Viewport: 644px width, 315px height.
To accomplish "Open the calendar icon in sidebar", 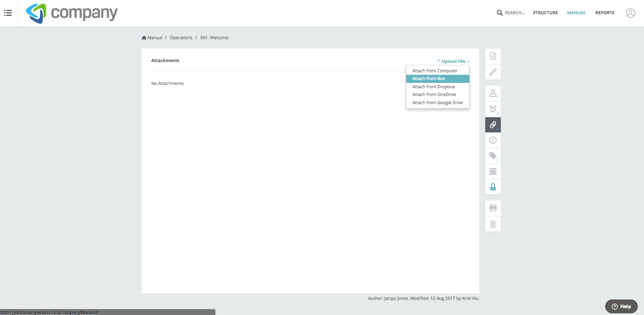I will point(493,172).
